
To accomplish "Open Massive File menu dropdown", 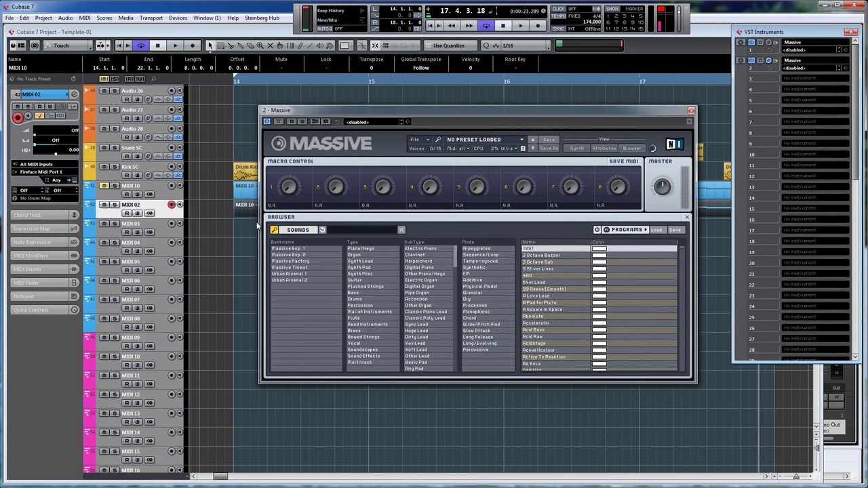I will pos(418,140).
